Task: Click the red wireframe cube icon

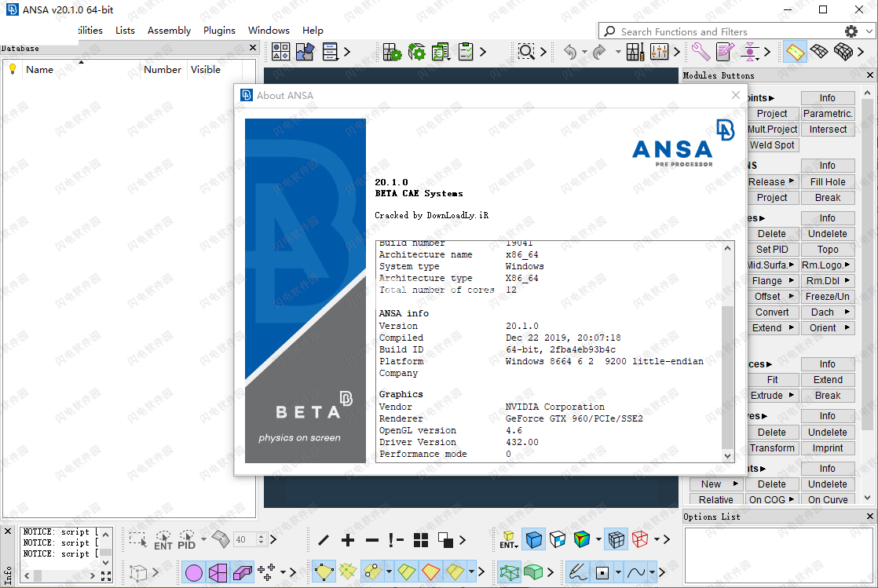Action: click(x=640, y=539)
